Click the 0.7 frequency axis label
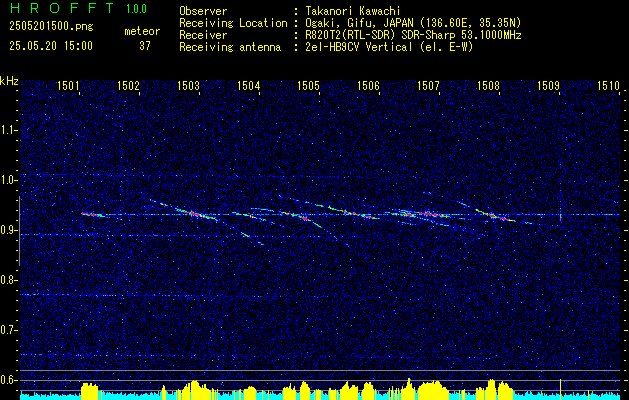The image size is (629, 400). (8, 330)
